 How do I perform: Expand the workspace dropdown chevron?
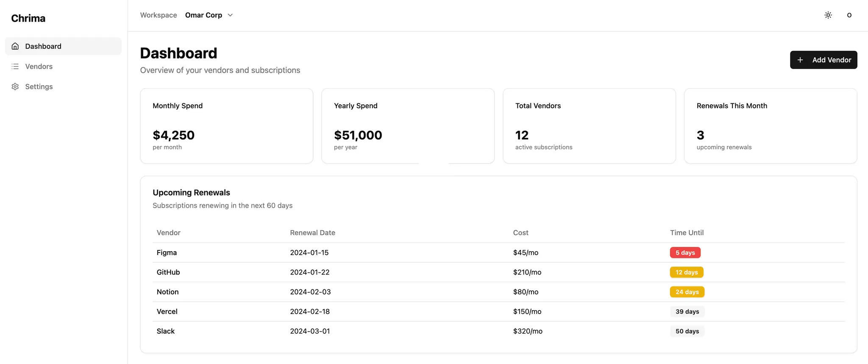coord(230,15)
